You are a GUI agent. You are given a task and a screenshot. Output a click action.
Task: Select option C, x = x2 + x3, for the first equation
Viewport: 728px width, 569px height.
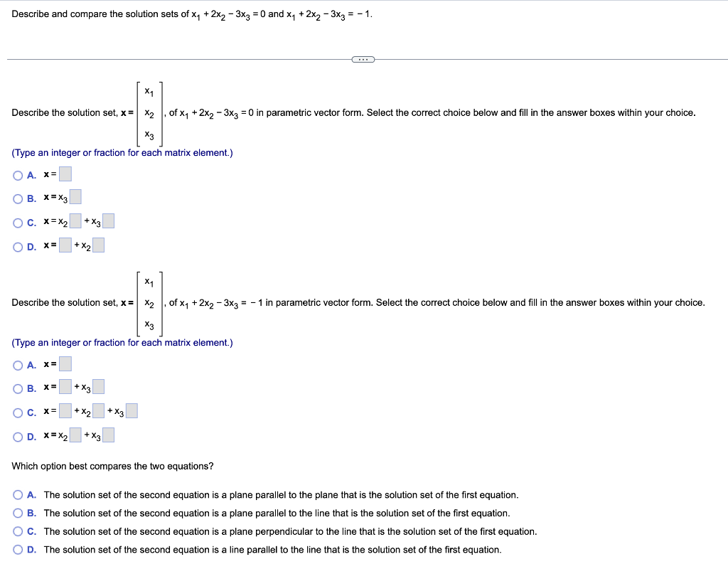pyautogui.click(x=18, y=223)
